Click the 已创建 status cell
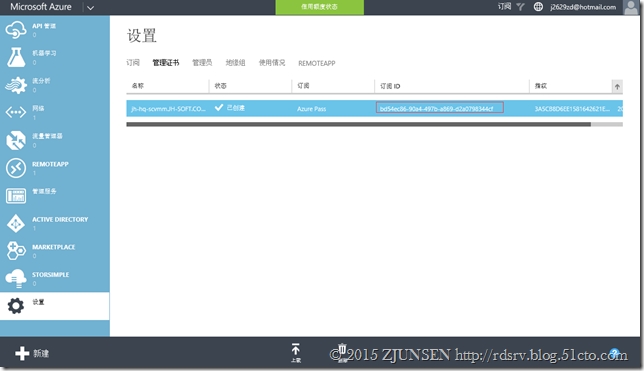 pos(230,108)
